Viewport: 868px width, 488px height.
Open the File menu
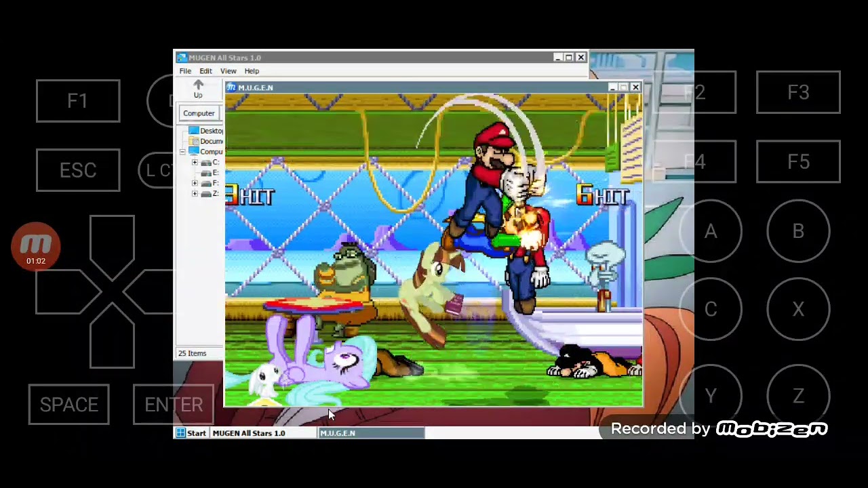[x=185, y=71]
